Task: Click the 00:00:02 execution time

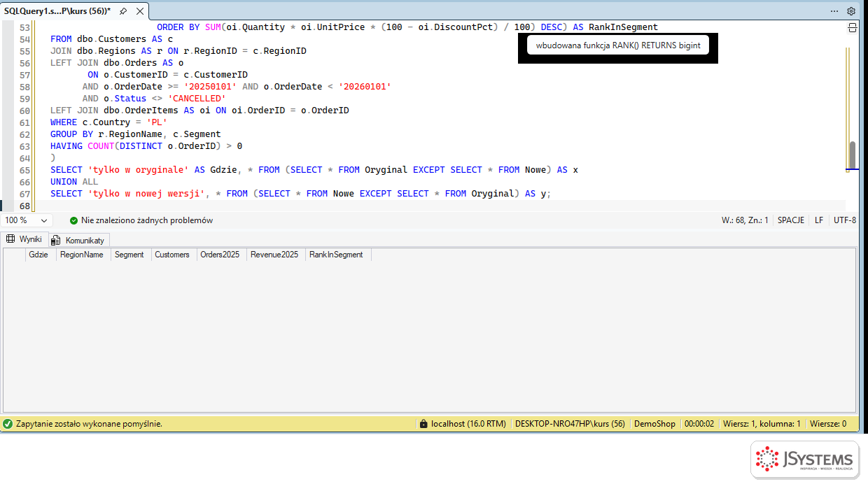Action: (699, 424)
